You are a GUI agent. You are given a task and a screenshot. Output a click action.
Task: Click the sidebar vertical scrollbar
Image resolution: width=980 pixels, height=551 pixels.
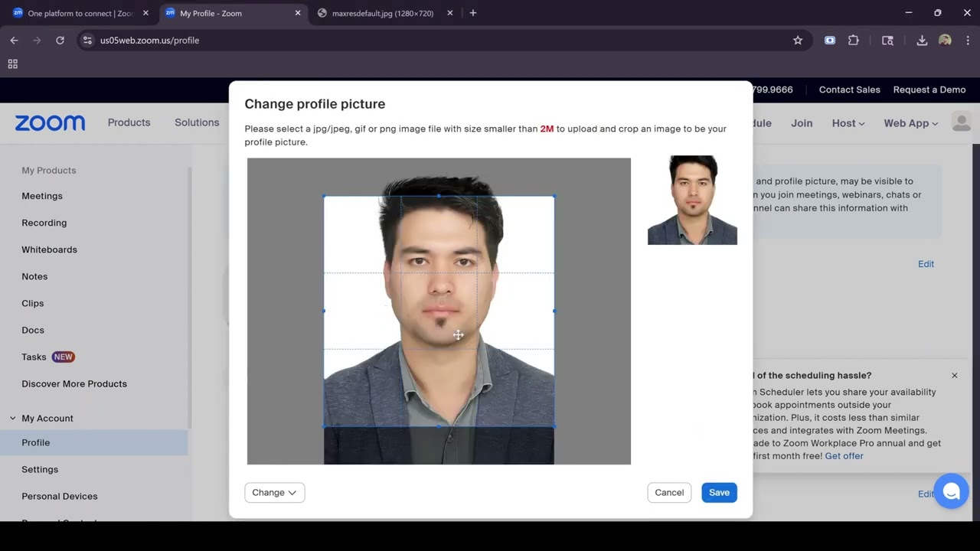click(x=190, y=298)
